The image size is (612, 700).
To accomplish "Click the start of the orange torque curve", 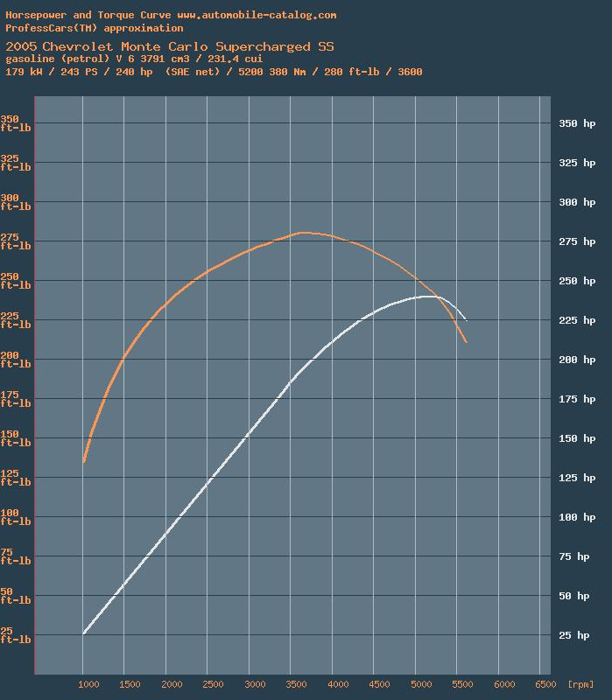I will (84, 461).
